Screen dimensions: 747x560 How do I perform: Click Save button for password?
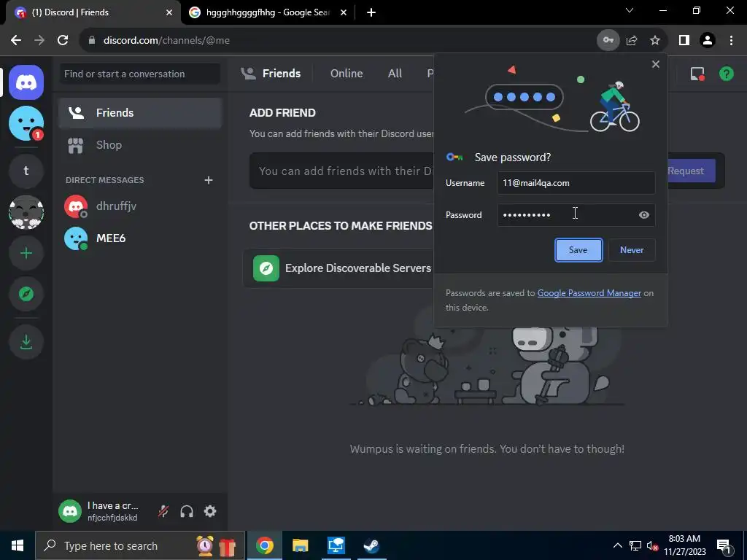click(578, 250)
